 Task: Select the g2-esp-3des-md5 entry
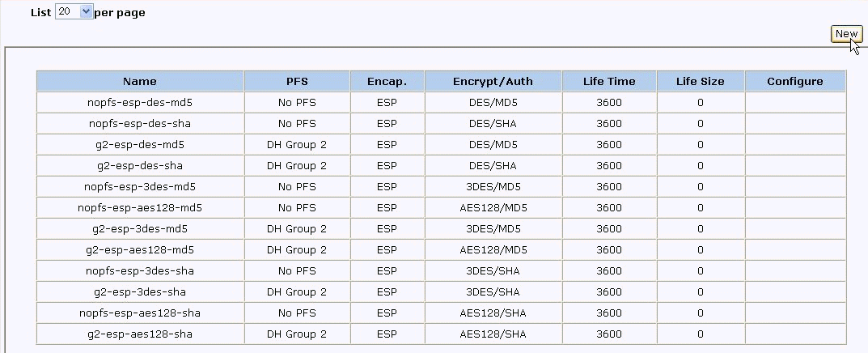(140, 229)
